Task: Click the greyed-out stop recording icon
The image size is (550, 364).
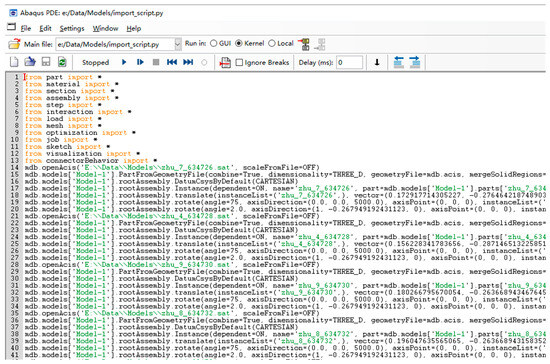Action: pos(320,44)
